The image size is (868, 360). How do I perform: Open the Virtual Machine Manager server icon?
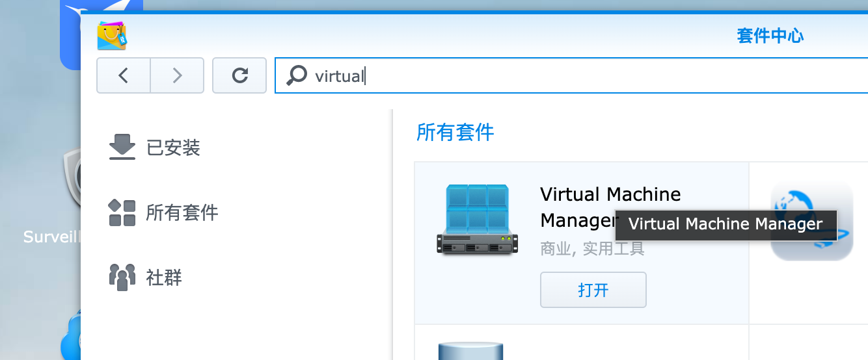coord(478,220)
